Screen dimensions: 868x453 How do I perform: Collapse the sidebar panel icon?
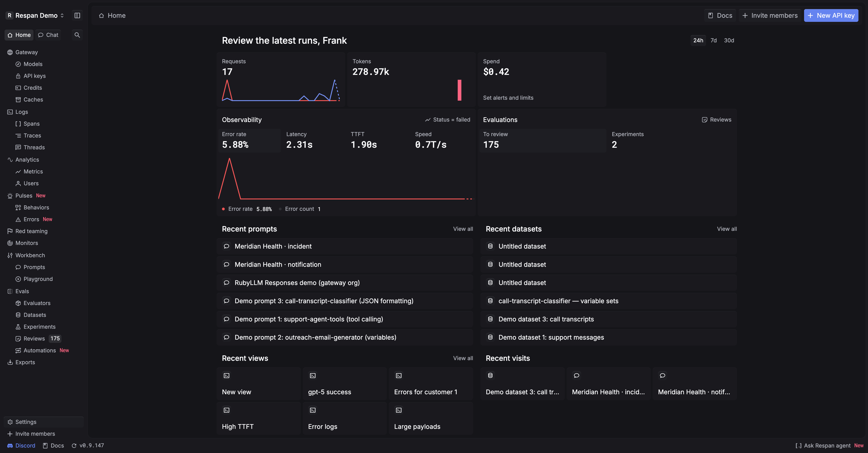click(x=77, y=15)
